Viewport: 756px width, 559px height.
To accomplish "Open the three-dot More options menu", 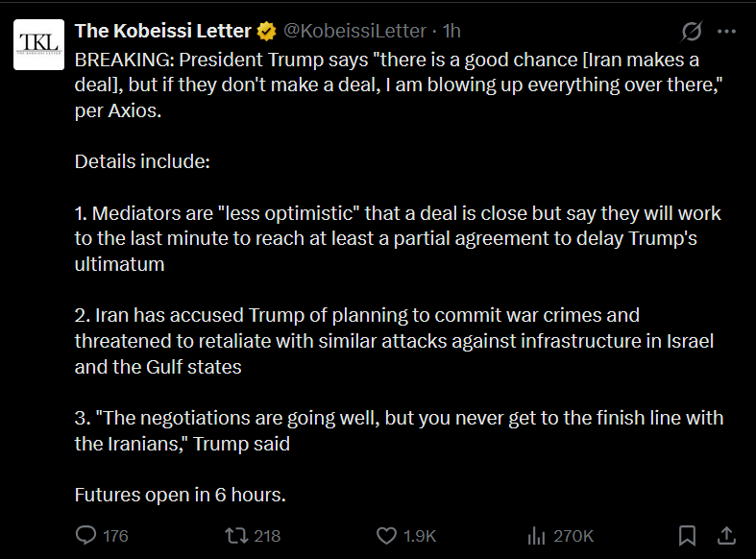I will pos(726,32).
